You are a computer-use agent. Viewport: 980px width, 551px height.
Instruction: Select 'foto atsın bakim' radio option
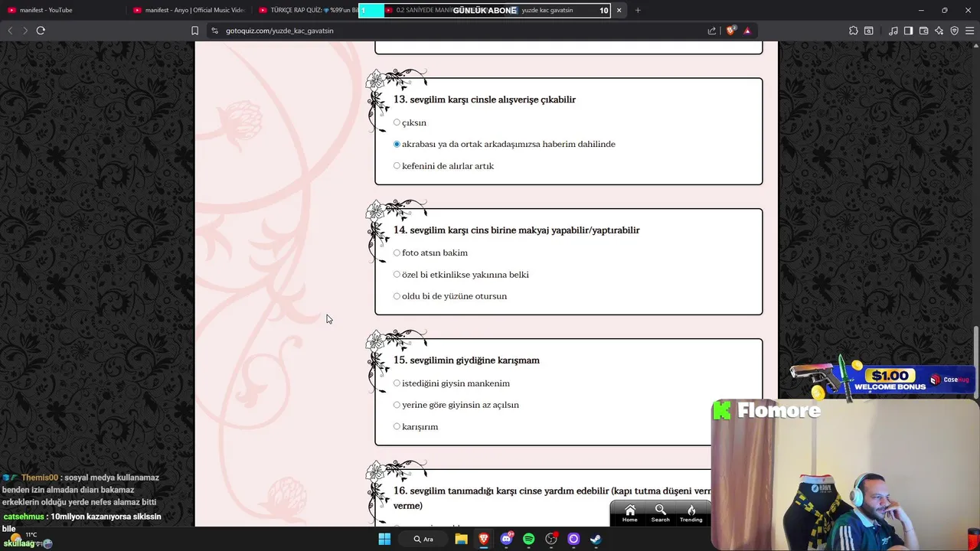397,253
